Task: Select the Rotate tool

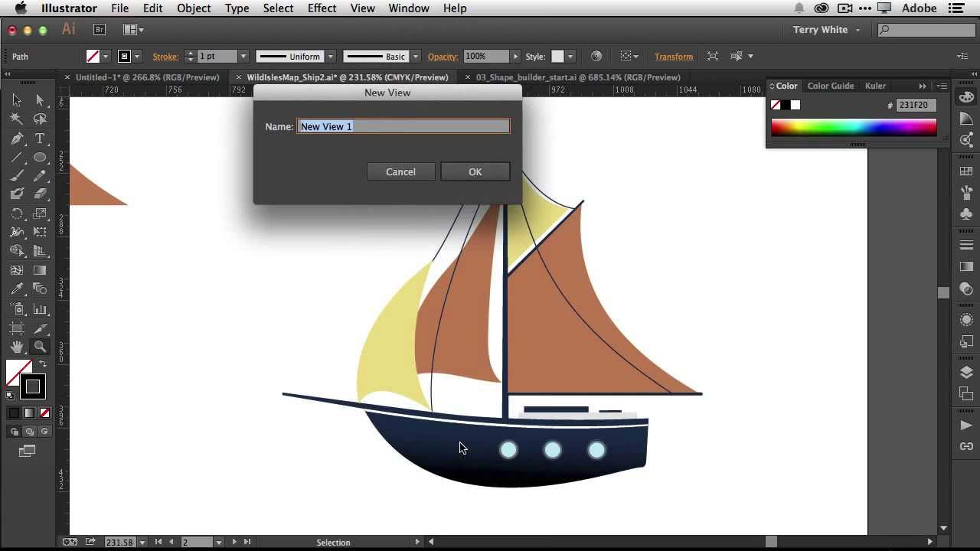Action: (17, 214)
